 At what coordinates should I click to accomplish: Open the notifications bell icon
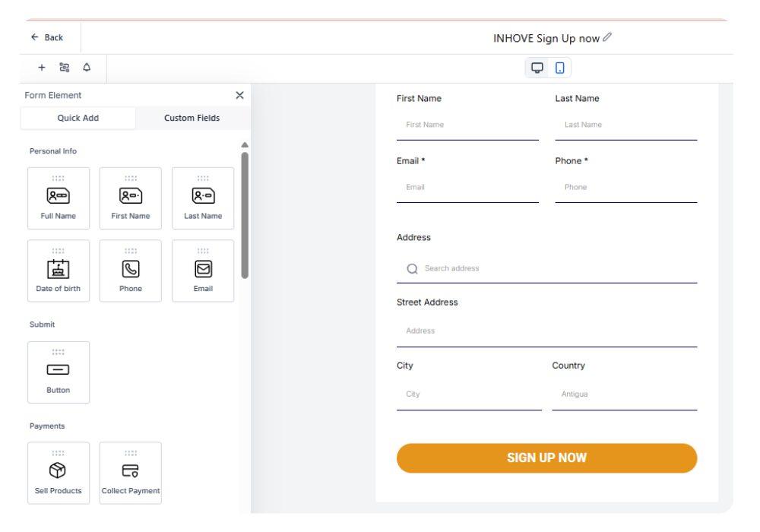tap(87, 68)
